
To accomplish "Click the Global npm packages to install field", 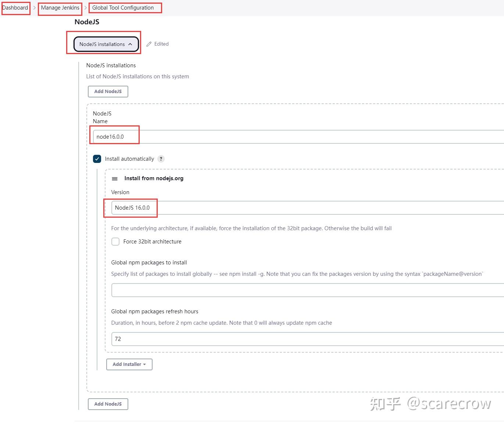I will click(x=257, y=290).
